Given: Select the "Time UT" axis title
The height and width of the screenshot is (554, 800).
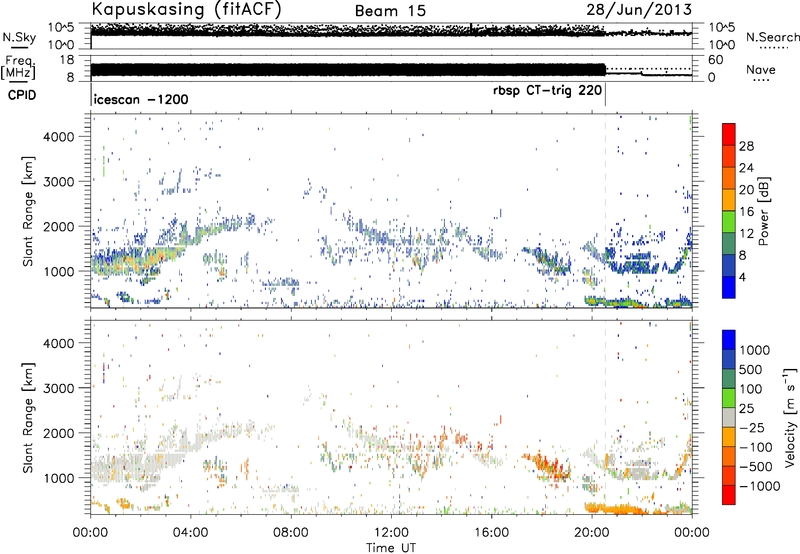Looking at the screenshot, I should [391, 548].
